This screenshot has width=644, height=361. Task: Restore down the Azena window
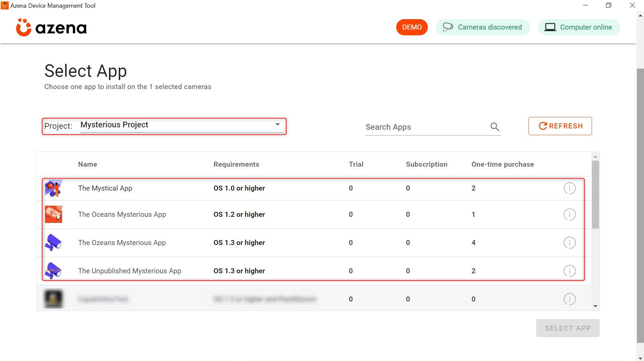[608, 5]
